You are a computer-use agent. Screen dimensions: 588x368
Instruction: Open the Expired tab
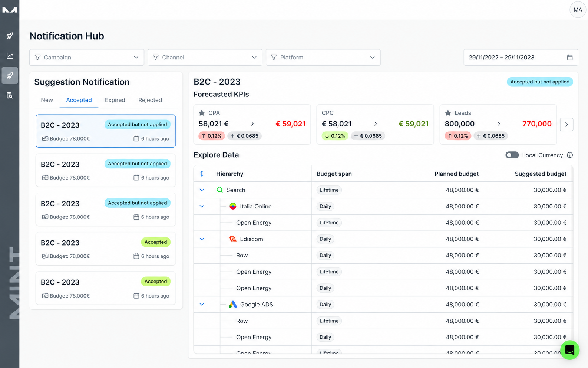click(115, 100)
